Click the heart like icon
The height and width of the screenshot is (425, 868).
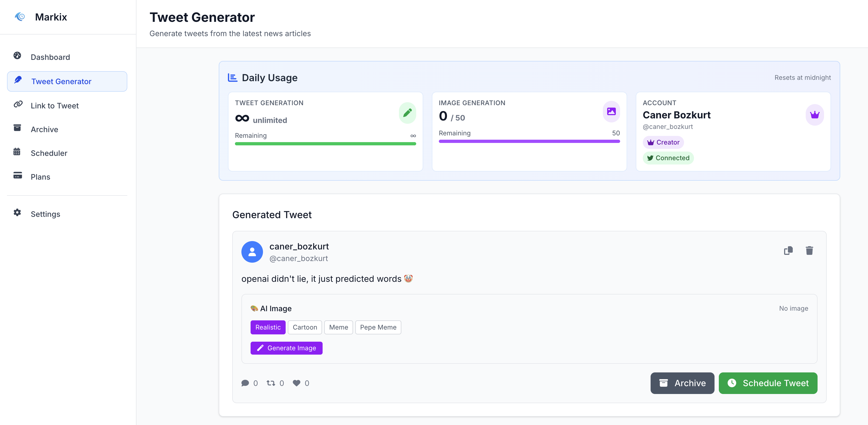point(296,383)
